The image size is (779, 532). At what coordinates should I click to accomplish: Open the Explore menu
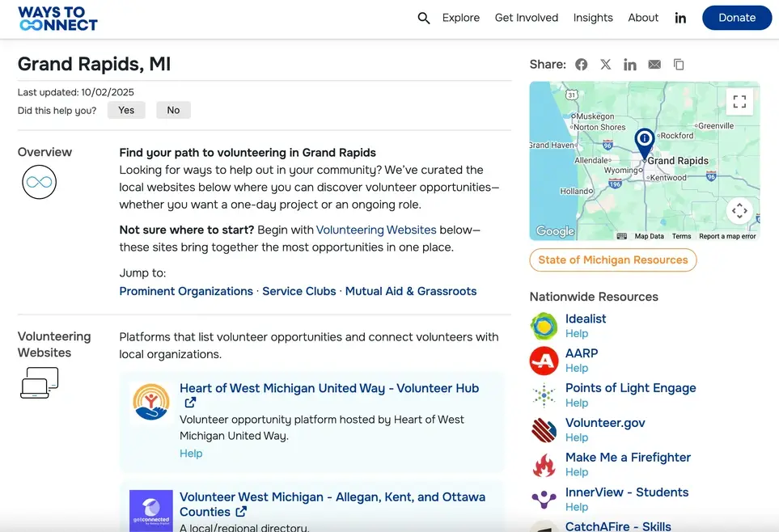coord(461,17)
